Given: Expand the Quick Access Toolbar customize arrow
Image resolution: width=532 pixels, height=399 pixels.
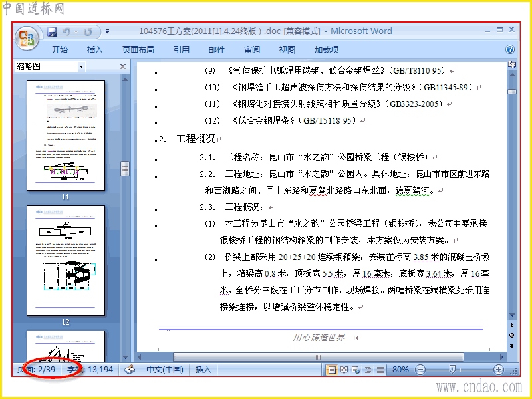Looking at the screenshot, I should [x=107, y=32].
